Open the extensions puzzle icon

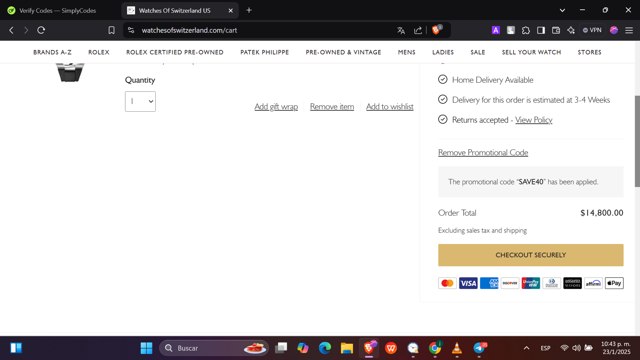pos(526,30)
